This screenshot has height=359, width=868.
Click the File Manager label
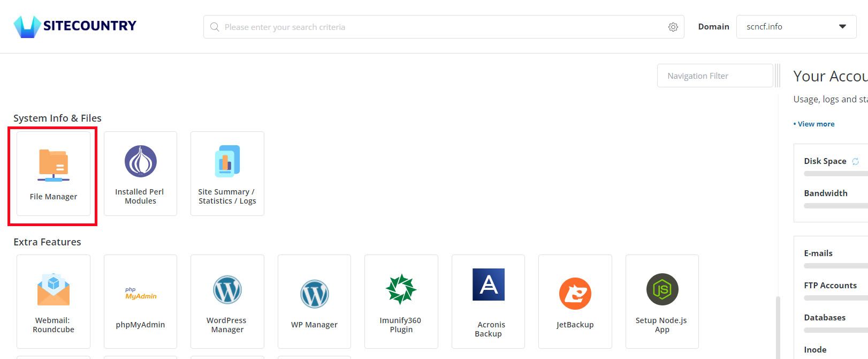(x=54, y=197)
